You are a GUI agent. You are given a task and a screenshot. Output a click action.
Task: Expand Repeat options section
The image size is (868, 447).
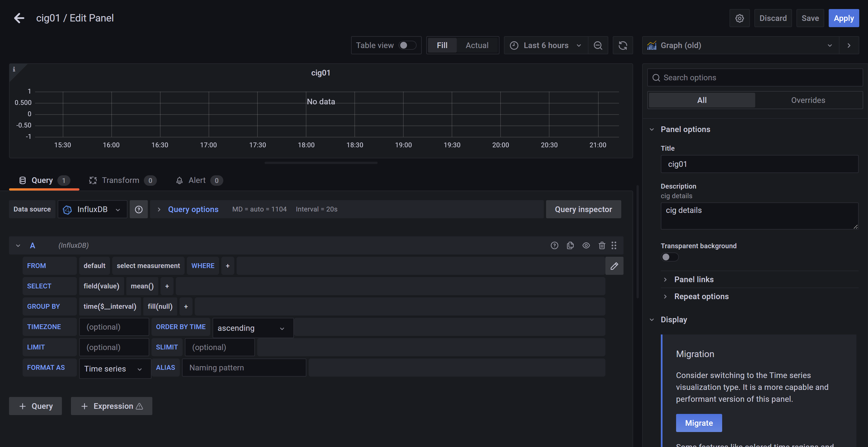click(x=701, y=297)
